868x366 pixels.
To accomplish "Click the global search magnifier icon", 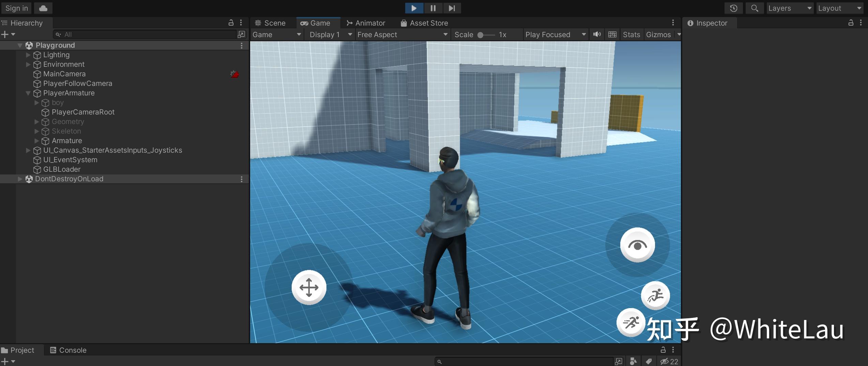I will 755,8.
